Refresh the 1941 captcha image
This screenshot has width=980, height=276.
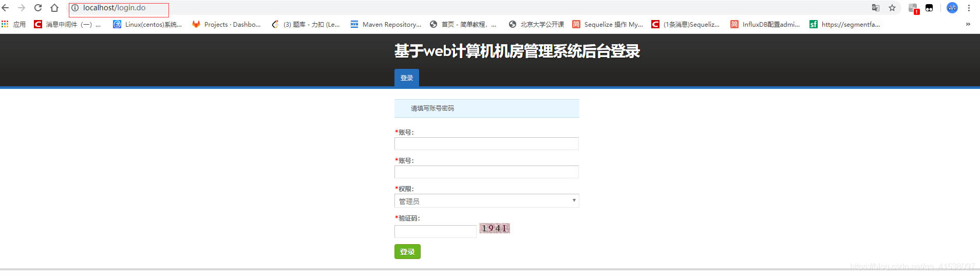(495, 228)
